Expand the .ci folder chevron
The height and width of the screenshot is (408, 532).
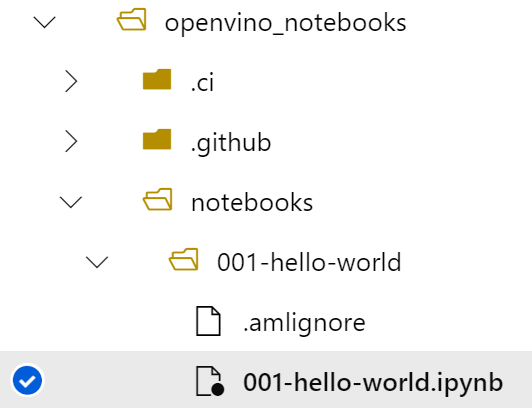pos(71,81)
